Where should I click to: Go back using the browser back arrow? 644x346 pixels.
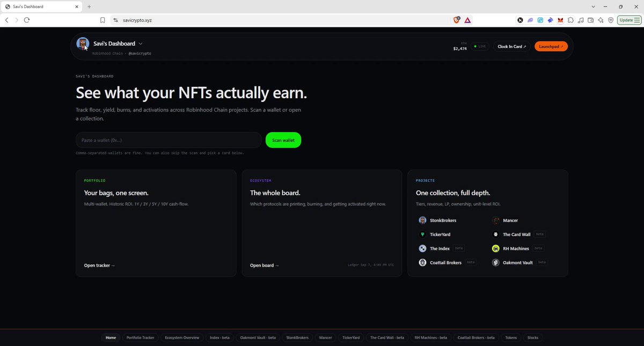6,20
